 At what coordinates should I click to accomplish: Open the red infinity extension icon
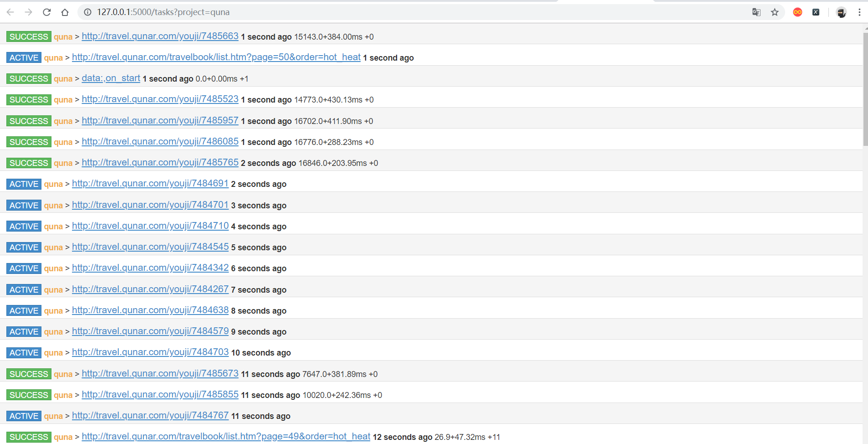coord(797,12)
